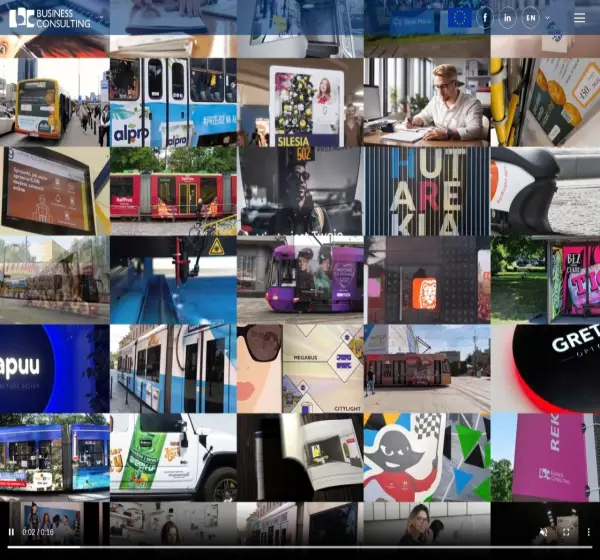Open the LinkedIn profile icon
This screenshot has height=560, width=600.
click(507, 18)
